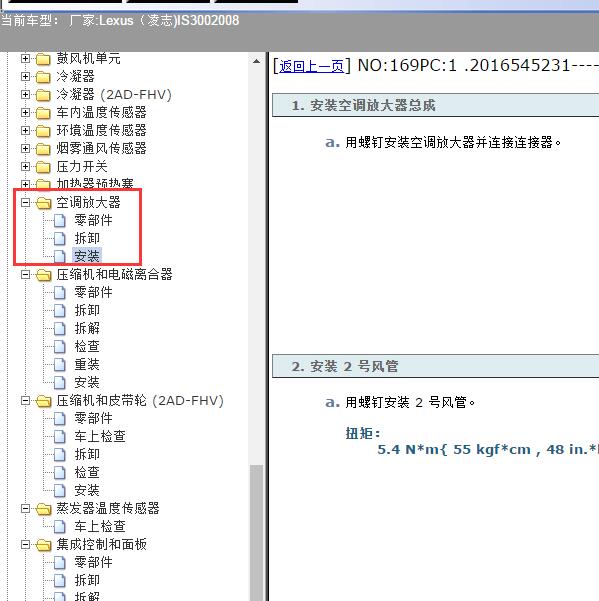The height and width of the screenshot is (601, 599).
Task: Click step text 用螺钉安装空调放大器并连接连接器
Action: pos(453,142)
